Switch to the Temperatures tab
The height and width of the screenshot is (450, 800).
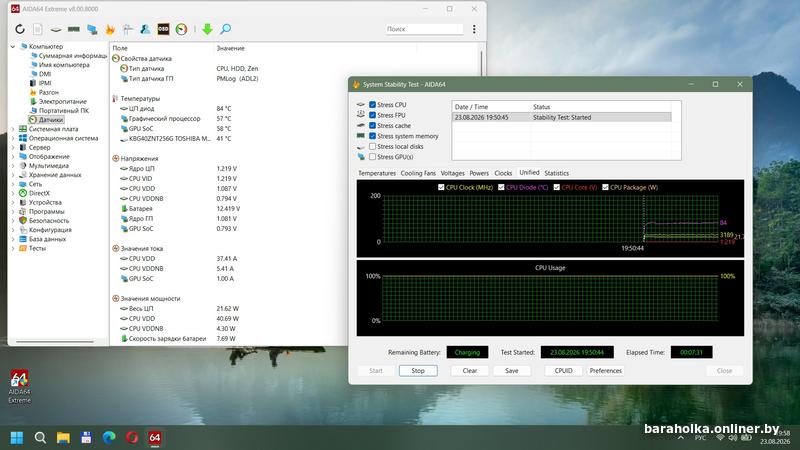point(377,173)
